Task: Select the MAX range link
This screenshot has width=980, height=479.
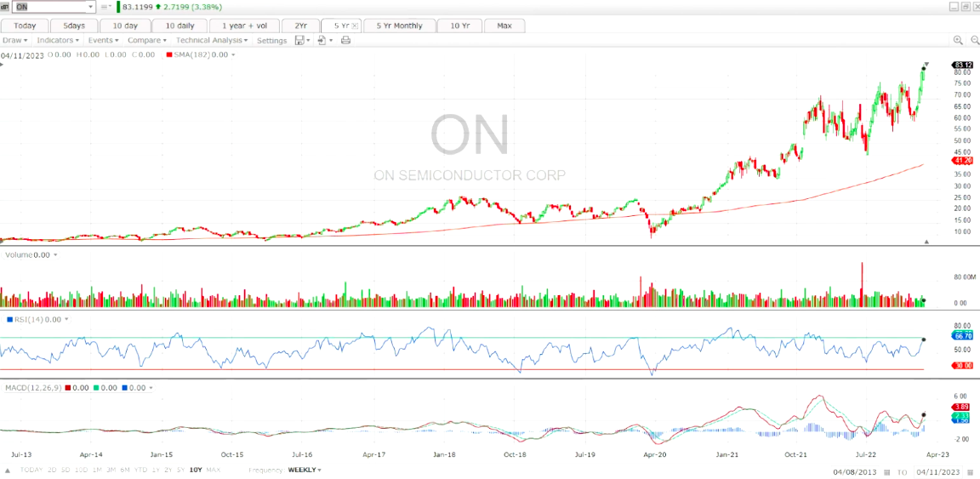Action: [x=214, y=470]
